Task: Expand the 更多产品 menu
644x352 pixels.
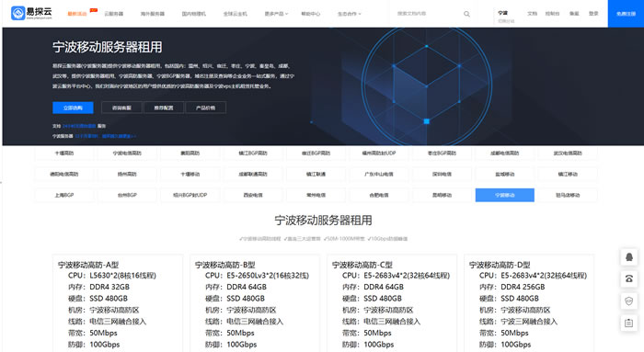Action: click(x=276, y=14)
